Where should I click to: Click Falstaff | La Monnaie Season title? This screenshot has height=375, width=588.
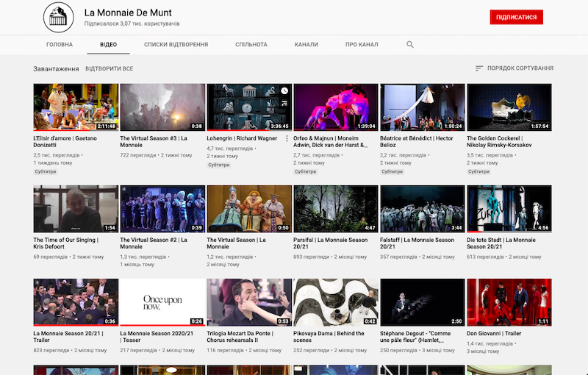[x=417, y=243]
